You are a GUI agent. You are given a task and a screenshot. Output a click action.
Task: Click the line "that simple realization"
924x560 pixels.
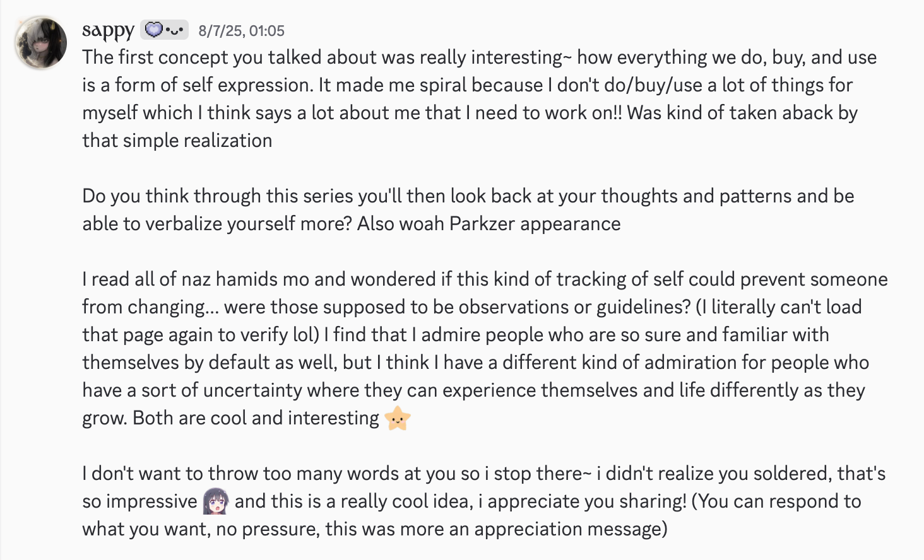pos(177,141)
